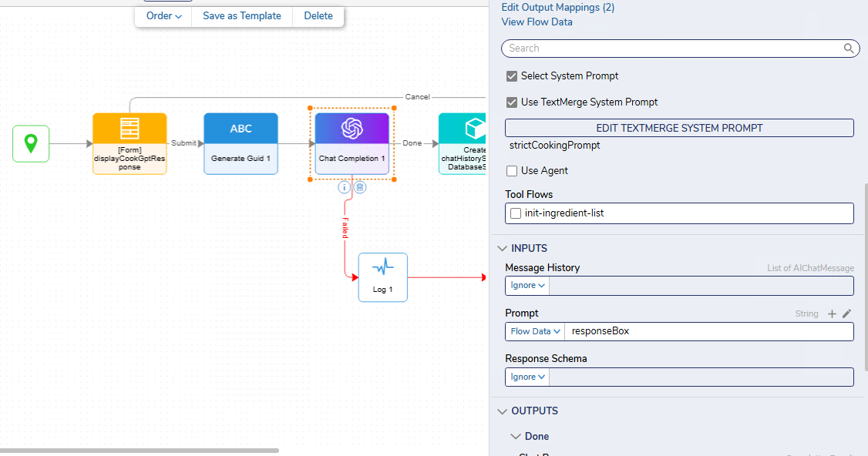This screenshot has height=456, width=868.
Task: Uncheck the Select System Prompt checkbox
Action: coord(511,76)
